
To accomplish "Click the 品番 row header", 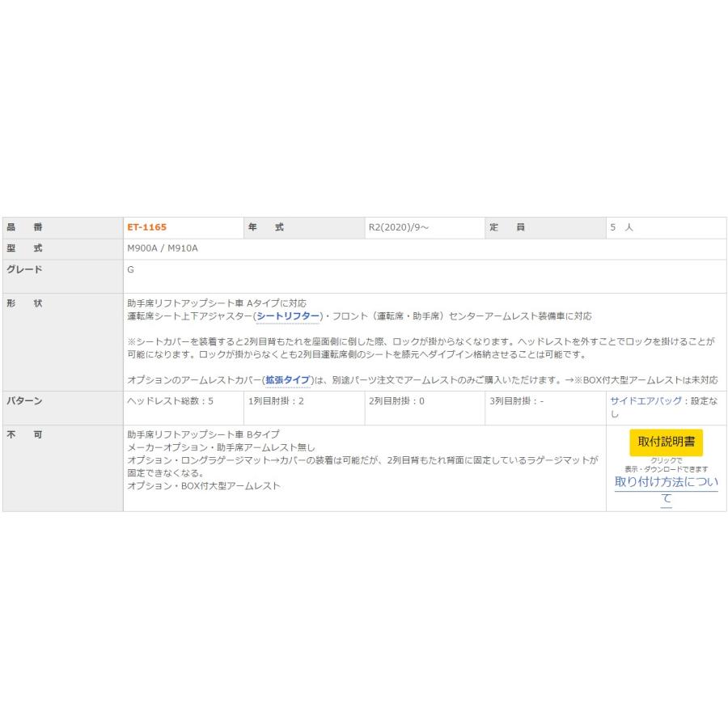I will (25, 228).
